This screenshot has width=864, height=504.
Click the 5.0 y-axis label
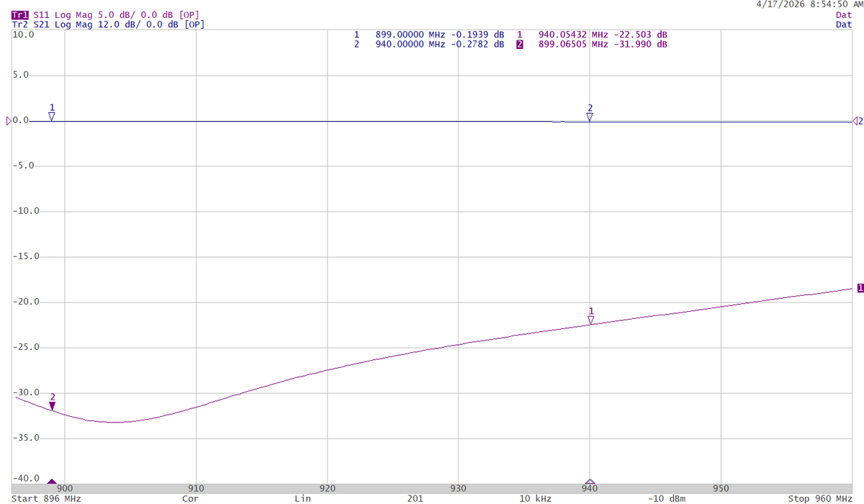point(20,75)
